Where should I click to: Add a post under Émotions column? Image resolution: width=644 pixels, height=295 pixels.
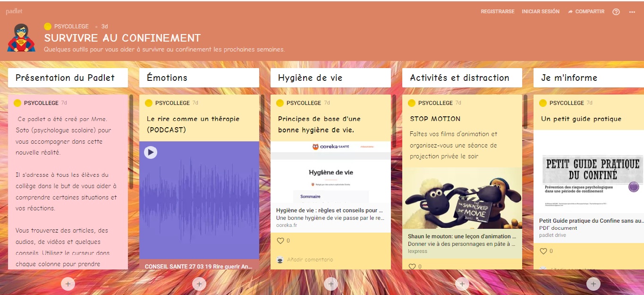point(199,284)
